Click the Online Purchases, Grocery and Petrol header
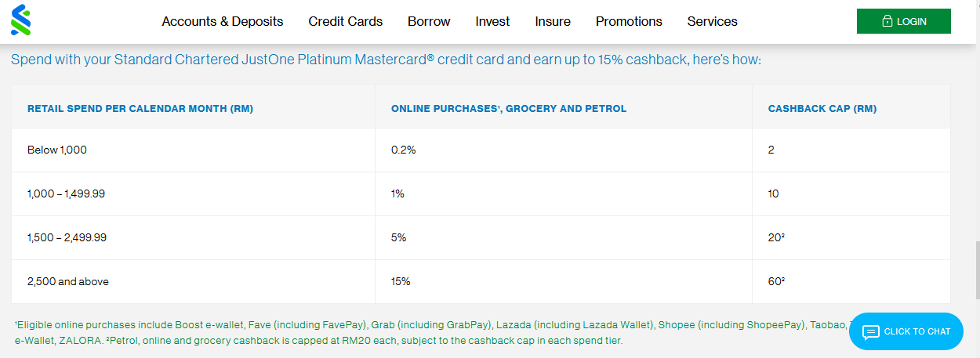Viewport: 980px width, 358px height. [x=509, y=109]
